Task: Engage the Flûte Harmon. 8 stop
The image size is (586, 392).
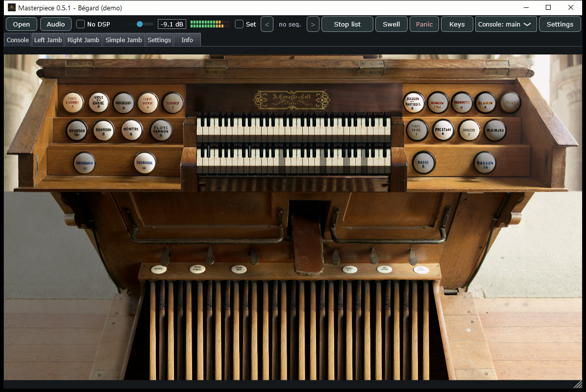Action: pos(161,130)
